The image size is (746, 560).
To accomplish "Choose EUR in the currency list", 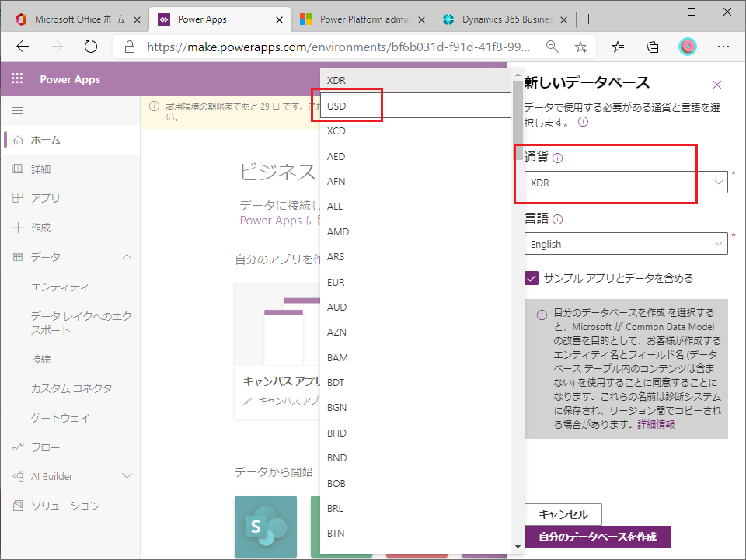I will click(416, 283).
